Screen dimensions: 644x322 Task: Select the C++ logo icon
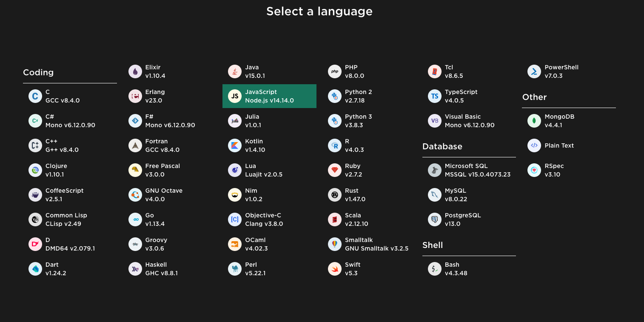pyautogui.click(x=35, y=145)
